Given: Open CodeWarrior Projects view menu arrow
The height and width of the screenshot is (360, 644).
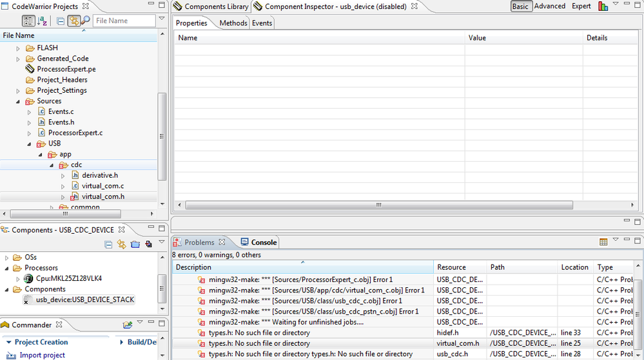Looking at the screenshot, I should pos(162,19).
